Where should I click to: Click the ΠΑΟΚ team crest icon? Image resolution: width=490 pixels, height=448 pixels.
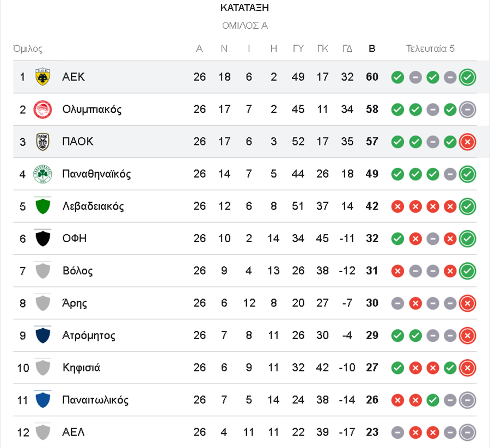coord(42,142)
